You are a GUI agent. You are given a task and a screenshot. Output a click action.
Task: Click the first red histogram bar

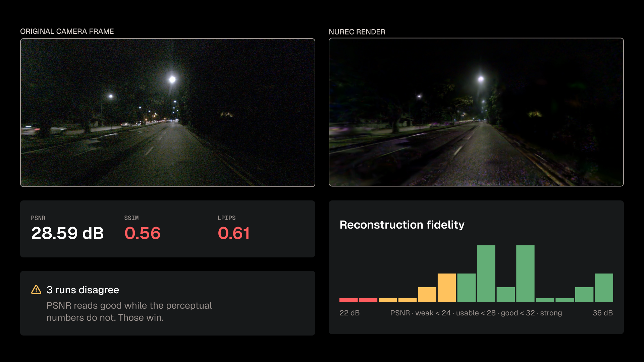pyautogui.click(x=348, y=300)
